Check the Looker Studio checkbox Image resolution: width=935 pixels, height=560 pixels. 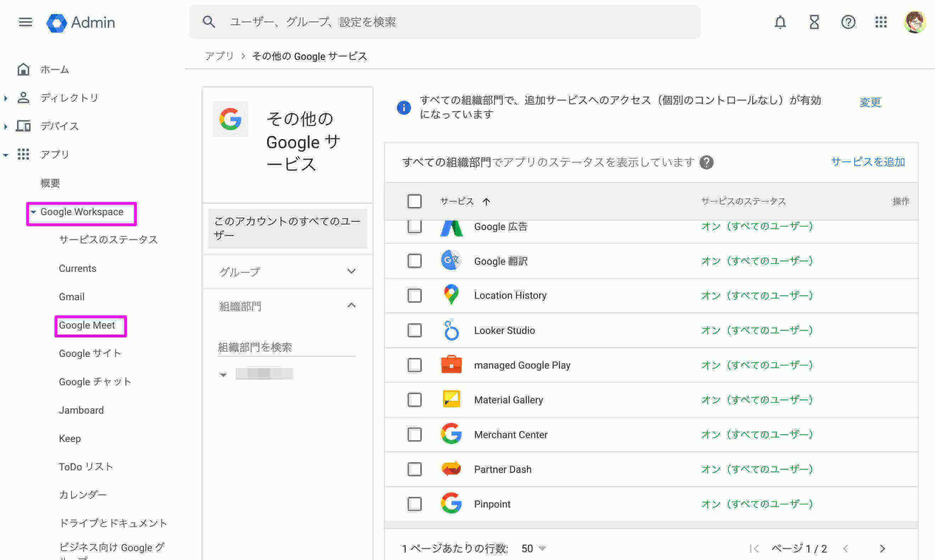click(415, 330)
